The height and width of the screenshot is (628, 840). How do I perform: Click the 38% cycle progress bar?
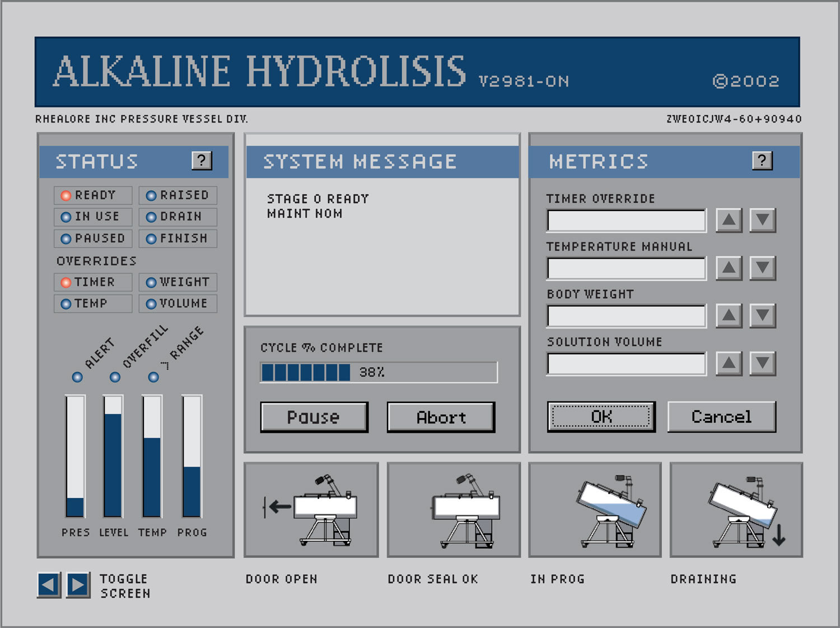[x=378, y=371]
